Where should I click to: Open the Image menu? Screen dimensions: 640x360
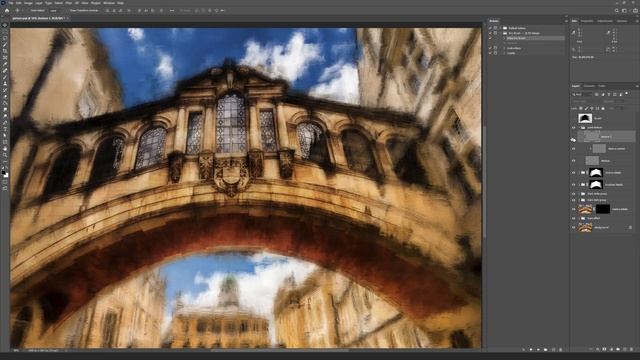(x=28, y=3)
